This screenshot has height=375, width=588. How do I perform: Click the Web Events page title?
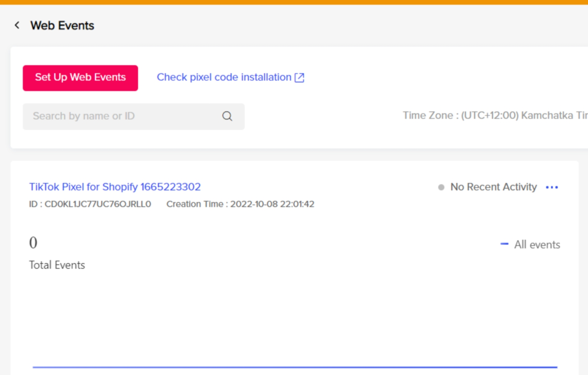tap(62, 25)
